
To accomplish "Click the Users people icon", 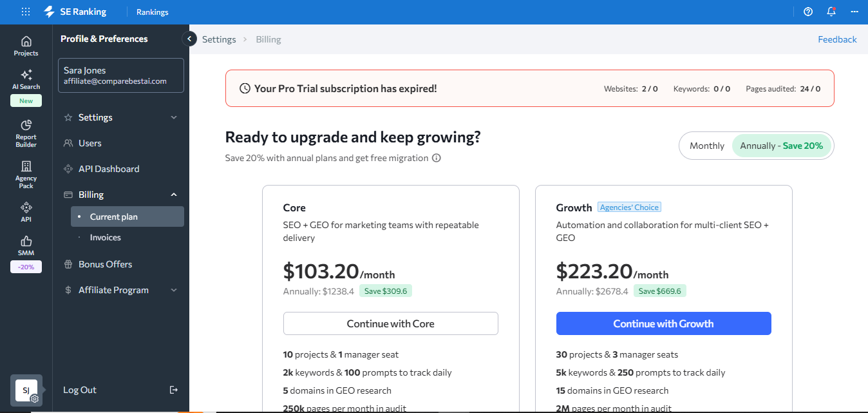I will 68,143.
